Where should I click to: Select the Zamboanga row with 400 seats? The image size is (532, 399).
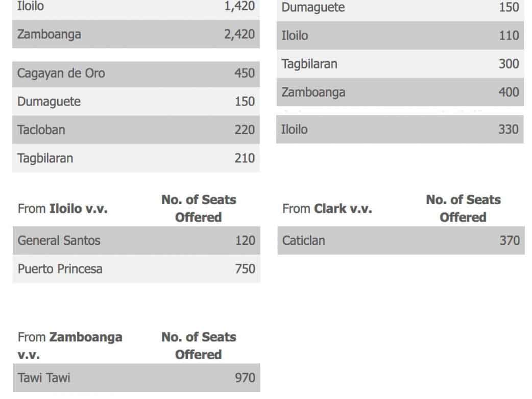click(x=400, y=92)
